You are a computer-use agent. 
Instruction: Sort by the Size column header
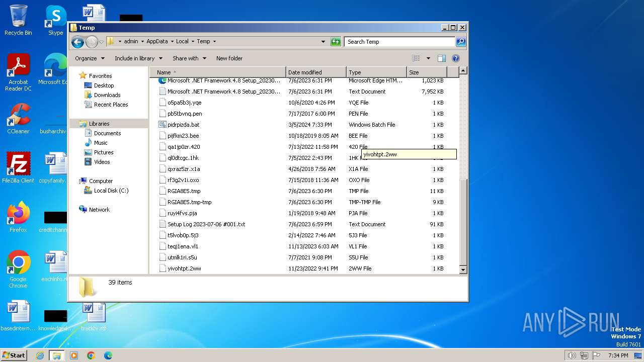coord(428,72)
